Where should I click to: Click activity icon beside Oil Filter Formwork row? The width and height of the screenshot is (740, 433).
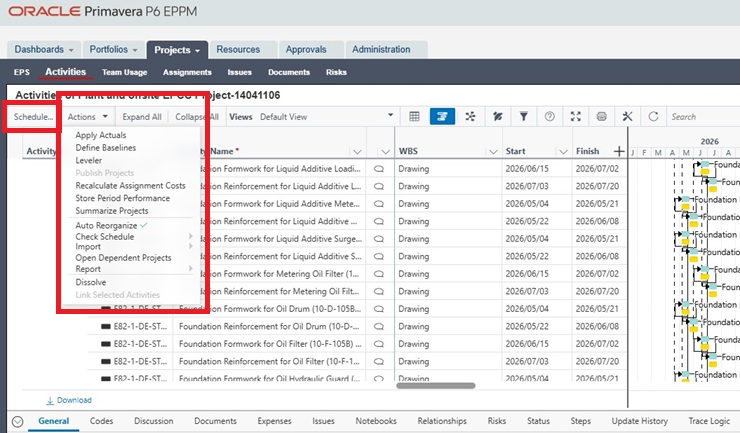pyautogui.click(x=106, y=344)
